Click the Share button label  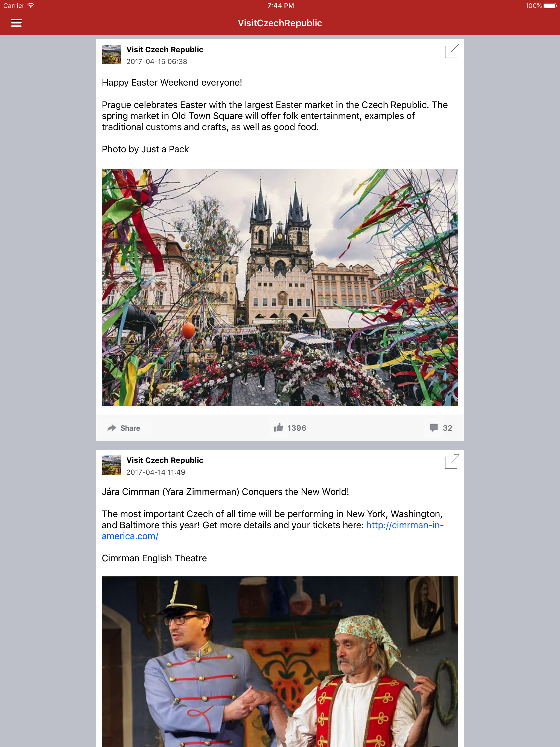point(130,428)
